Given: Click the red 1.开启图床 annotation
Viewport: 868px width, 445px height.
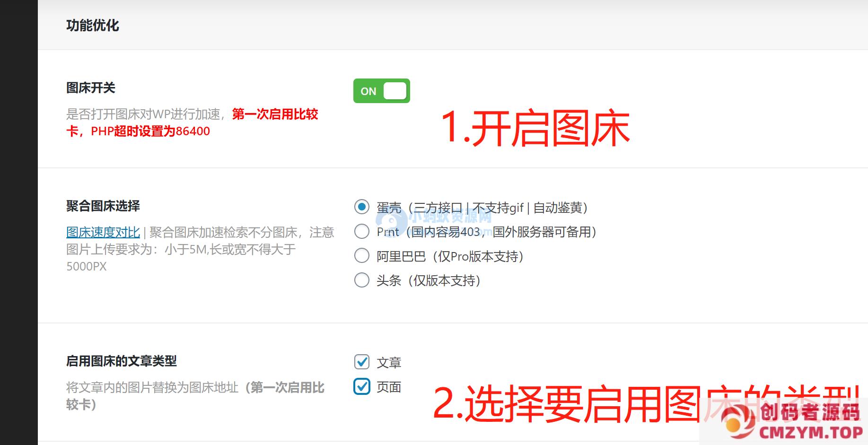Looking at the screenshot, I should (x=535, y=129).
